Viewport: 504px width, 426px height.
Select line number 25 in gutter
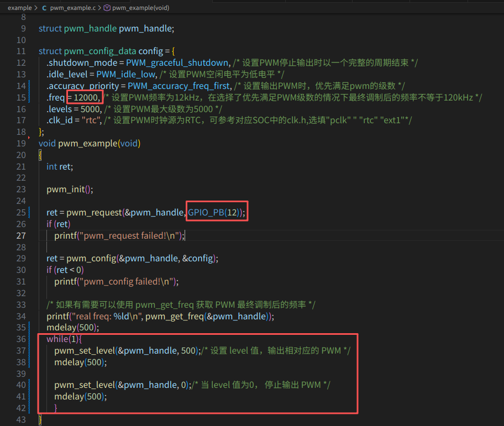tap(21, 212)
